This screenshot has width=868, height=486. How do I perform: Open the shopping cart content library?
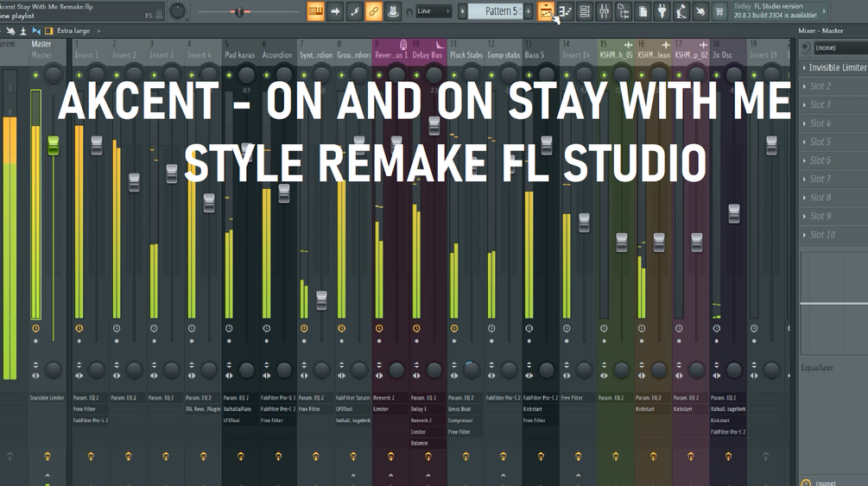click(x=719, y=11)
